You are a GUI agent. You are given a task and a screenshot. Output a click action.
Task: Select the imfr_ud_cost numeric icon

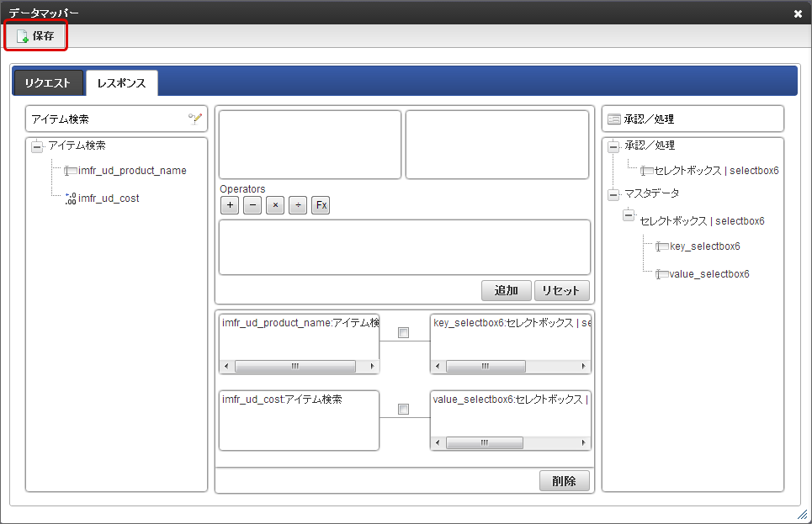pyautogui.click(x=71, y=198)
